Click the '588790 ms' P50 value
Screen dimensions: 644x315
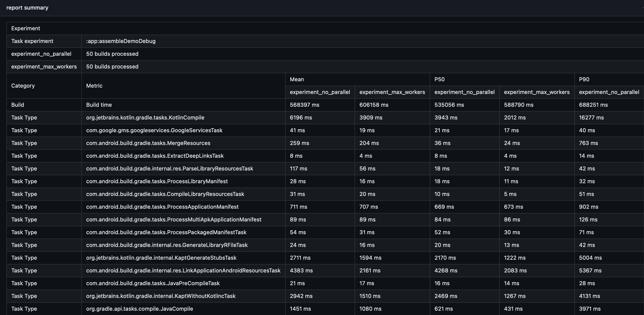(519, 105)
